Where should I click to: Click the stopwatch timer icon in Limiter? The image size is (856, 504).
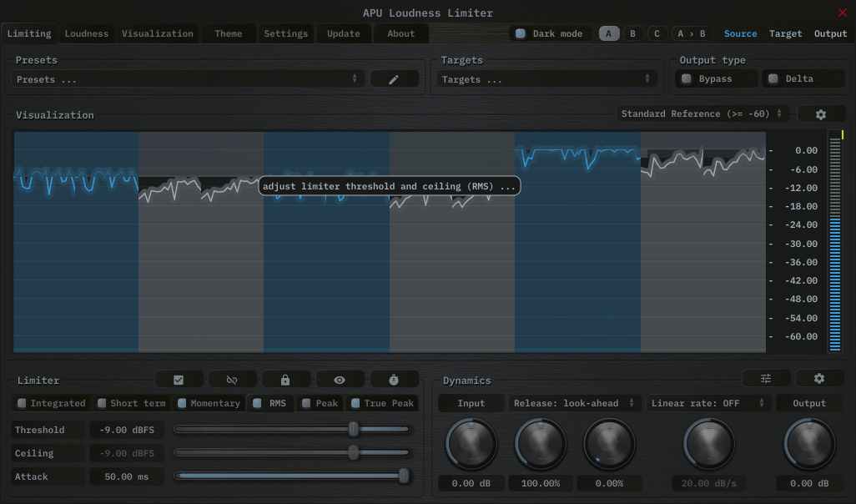tap(394, 380)
